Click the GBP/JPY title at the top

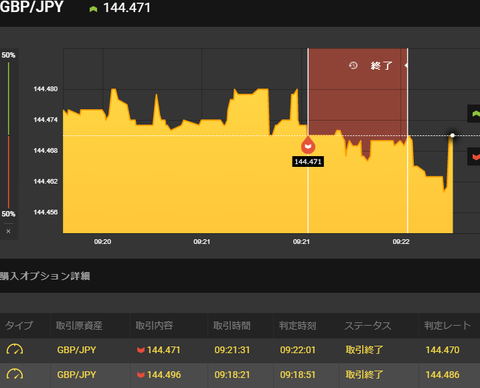tap(32, 7)
